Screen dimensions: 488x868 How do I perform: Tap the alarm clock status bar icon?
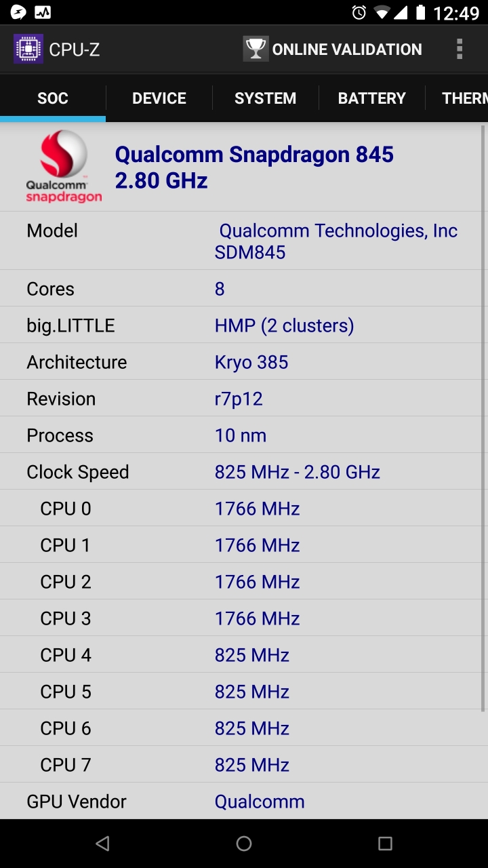pyautogui.click(x=359, y=12)
